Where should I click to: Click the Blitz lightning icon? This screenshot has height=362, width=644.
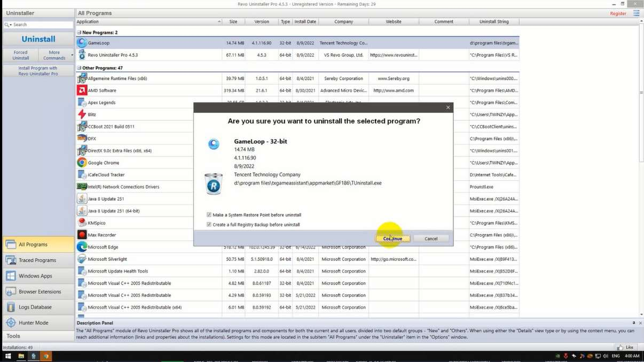click(82, 114)
